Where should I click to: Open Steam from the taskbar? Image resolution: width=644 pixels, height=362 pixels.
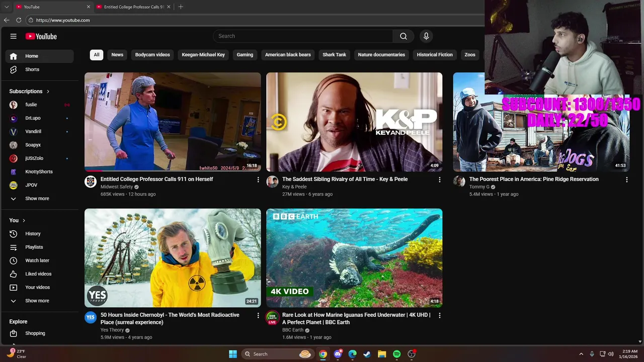367,354
